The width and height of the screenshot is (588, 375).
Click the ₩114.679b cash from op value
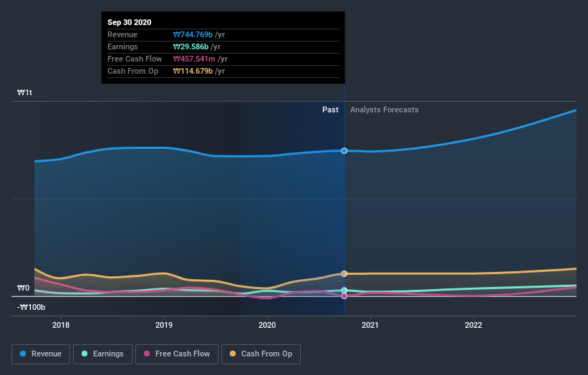(x=193, y=71)
